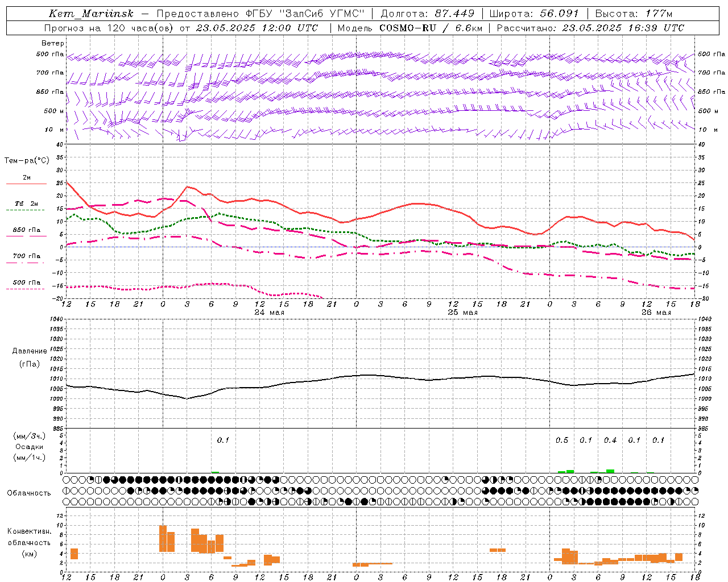Click the 24 мая date label
This screenshot has height=582, width=728.
pyautogui.click(x=270, y=313)
